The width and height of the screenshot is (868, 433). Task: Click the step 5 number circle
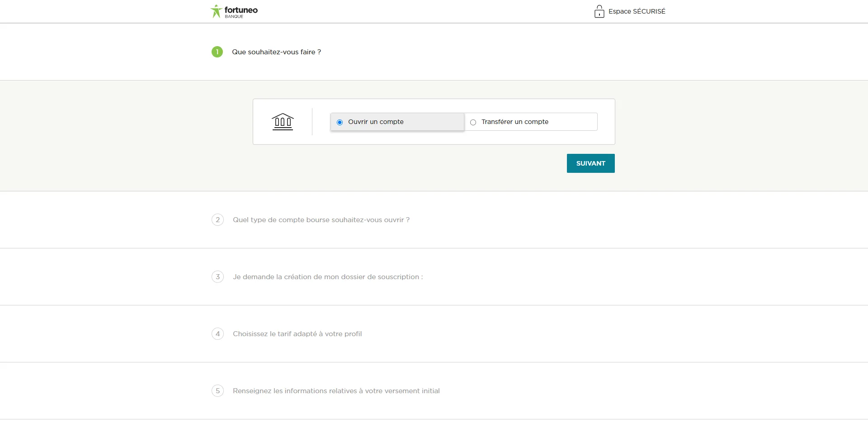(217, 391)
